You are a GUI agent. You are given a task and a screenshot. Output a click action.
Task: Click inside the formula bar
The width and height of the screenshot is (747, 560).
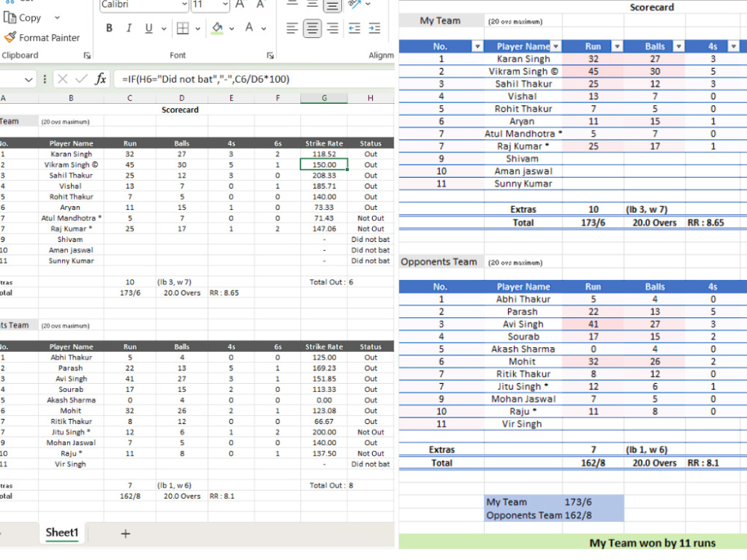pos(254,79)
